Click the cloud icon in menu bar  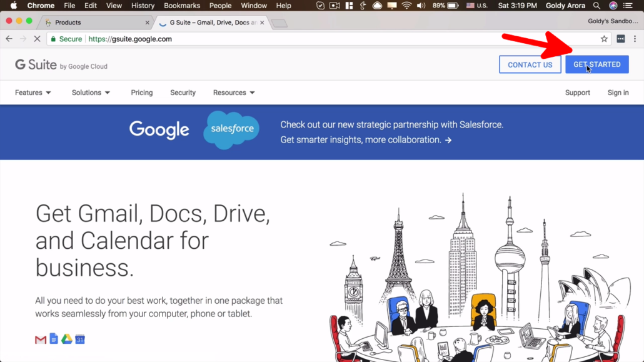click(x=377, y=6)
